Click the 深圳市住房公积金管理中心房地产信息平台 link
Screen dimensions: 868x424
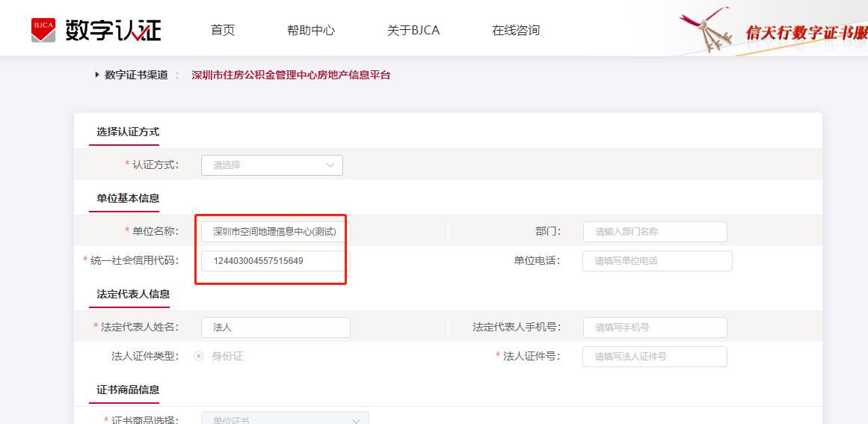click(291, 75)
